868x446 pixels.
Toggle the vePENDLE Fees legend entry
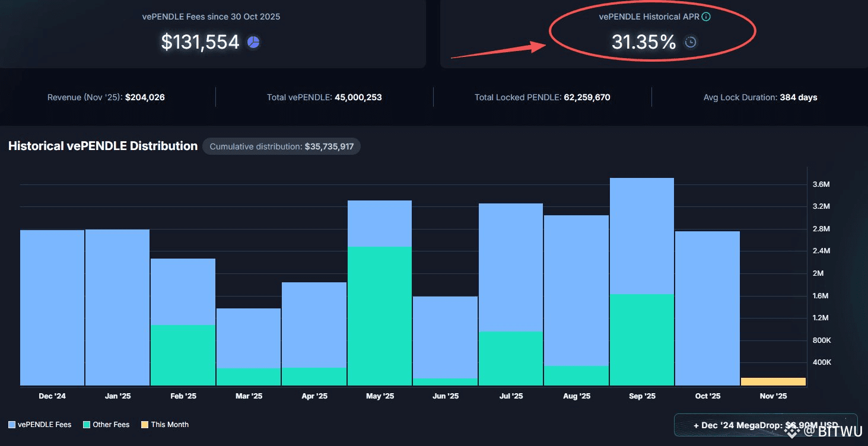click(x=40, y=425)
